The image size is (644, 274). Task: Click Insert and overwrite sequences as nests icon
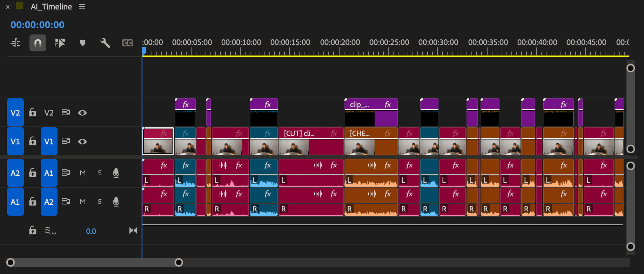(15, 43)
